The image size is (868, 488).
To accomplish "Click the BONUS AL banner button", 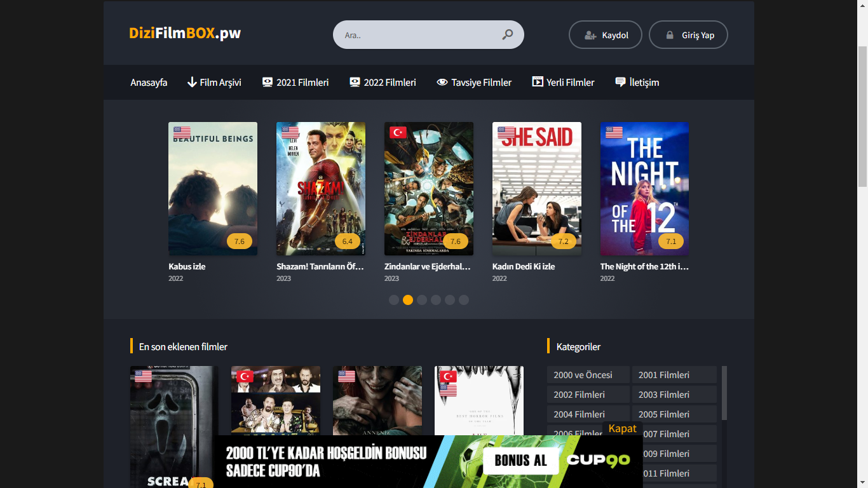I will point(520,460).
